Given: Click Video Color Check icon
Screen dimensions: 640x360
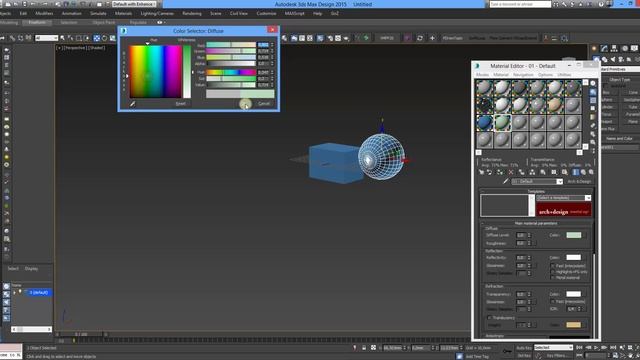Looking at the screenshot, I should click(593, 117).
